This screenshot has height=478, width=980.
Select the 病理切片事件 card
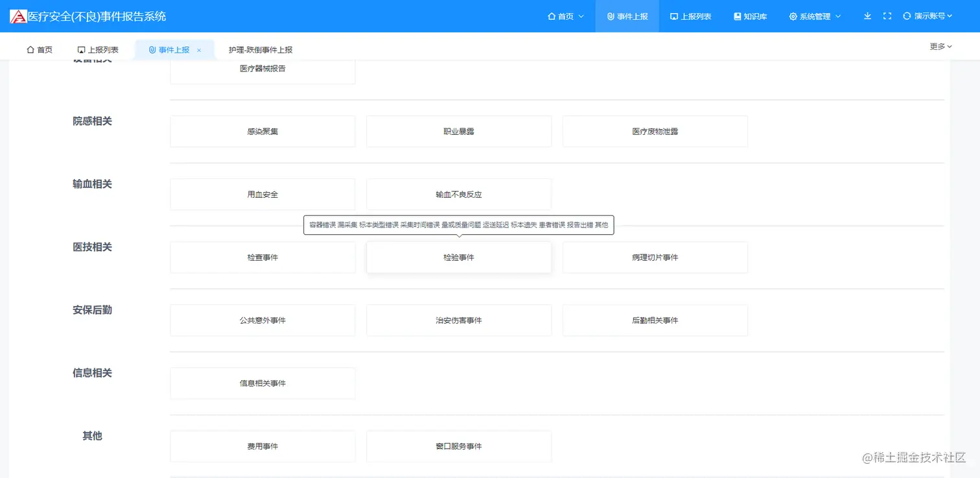[x=655, y=257]
